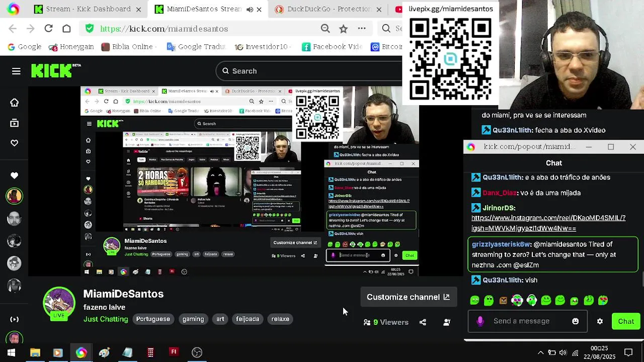Open the emoji picker smiley icon

tap(576, 321)
